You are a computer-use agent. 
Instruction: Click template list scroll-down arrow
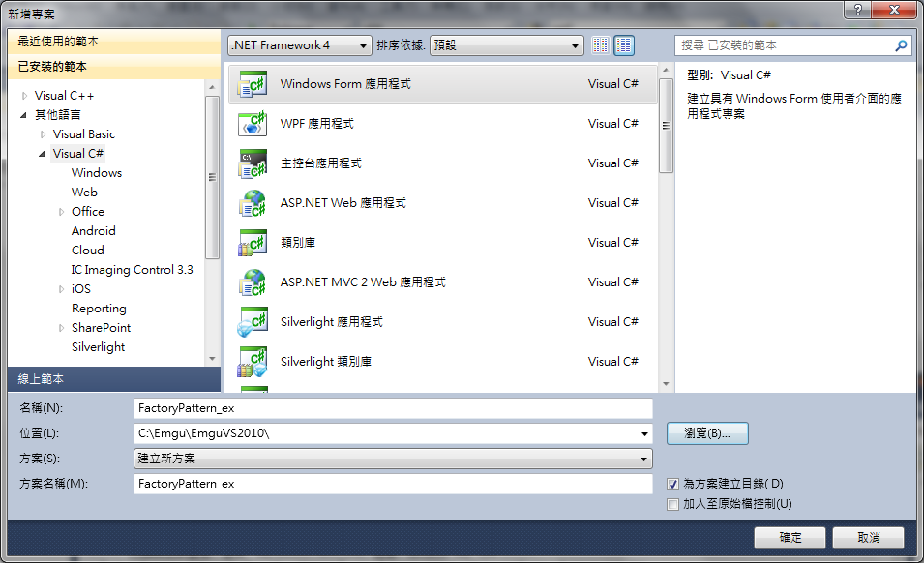click(x=666, y=384)
